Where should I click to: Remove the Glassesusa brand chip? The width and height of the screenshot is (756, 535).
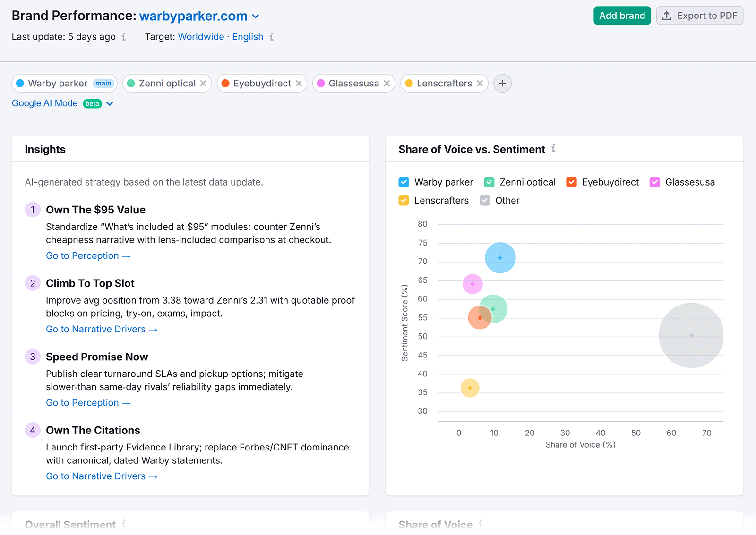(387, 83)
